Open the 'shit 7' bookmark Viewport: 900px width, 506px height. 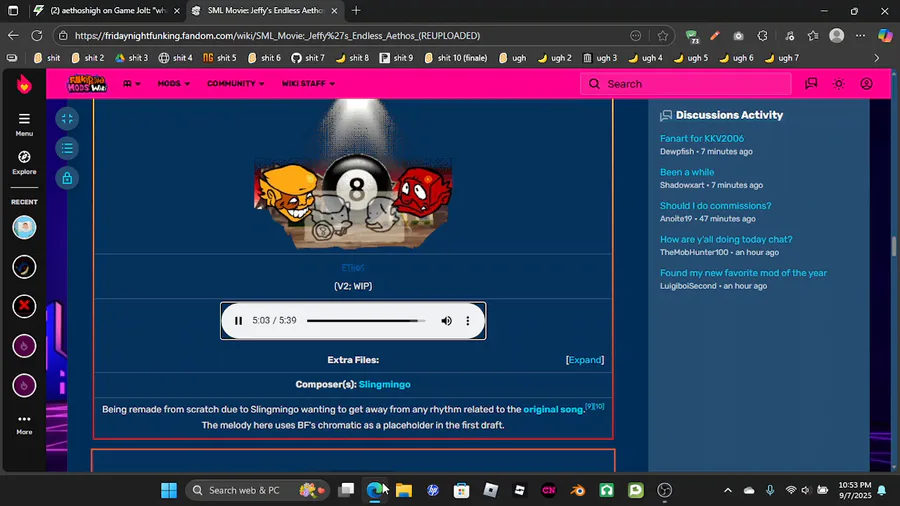[308, 58]
